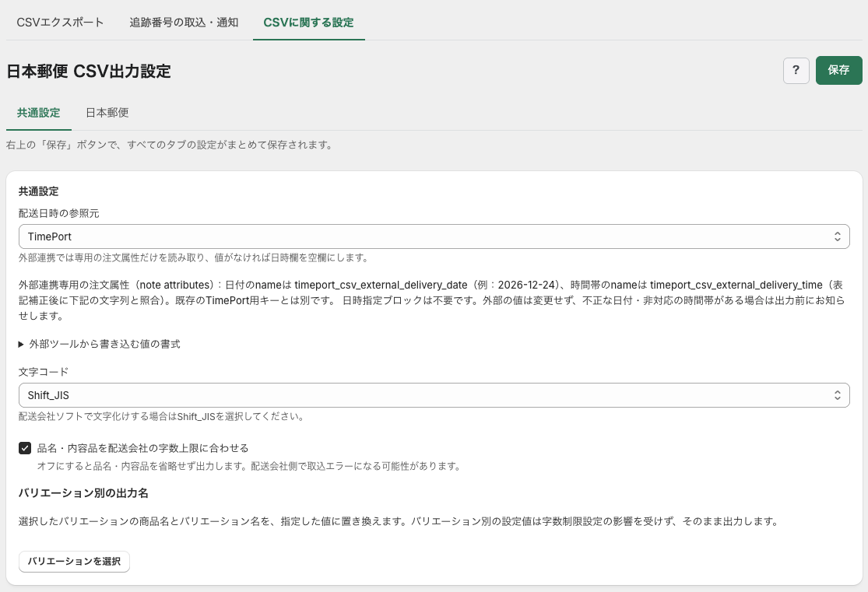Open the 文字コード Shift_JIS dropdown
Screen dimensions: 868x592
pyautogui.click(x=434, y=396)
